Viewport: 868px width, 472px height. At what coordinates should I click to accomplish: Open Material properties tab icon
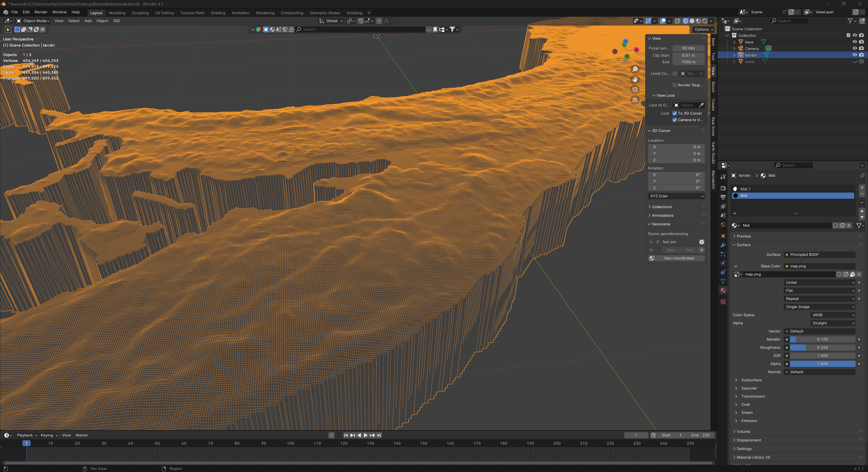click(723, 290)
